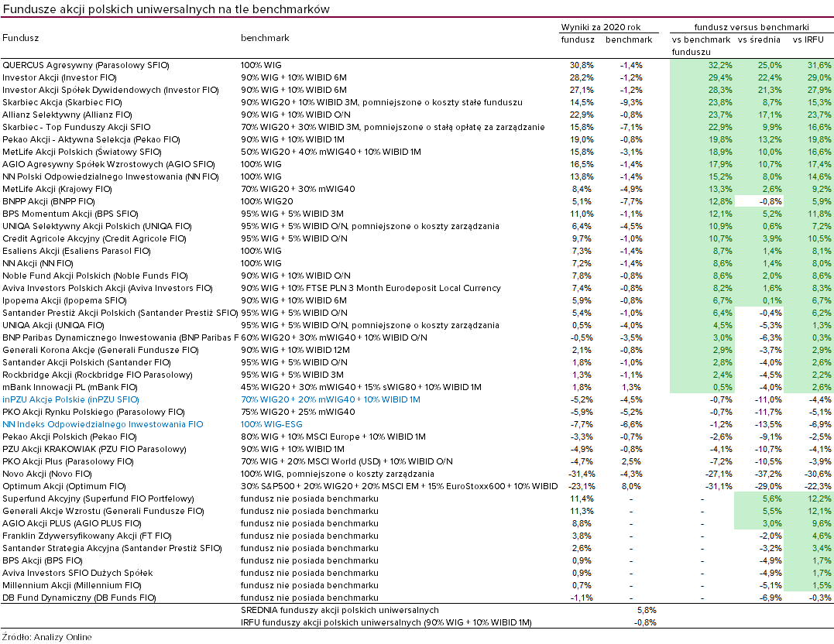Click the 5,8% ŚREDNIA value
This screenshot has width=834, height=644.
(x=647, y=610)
